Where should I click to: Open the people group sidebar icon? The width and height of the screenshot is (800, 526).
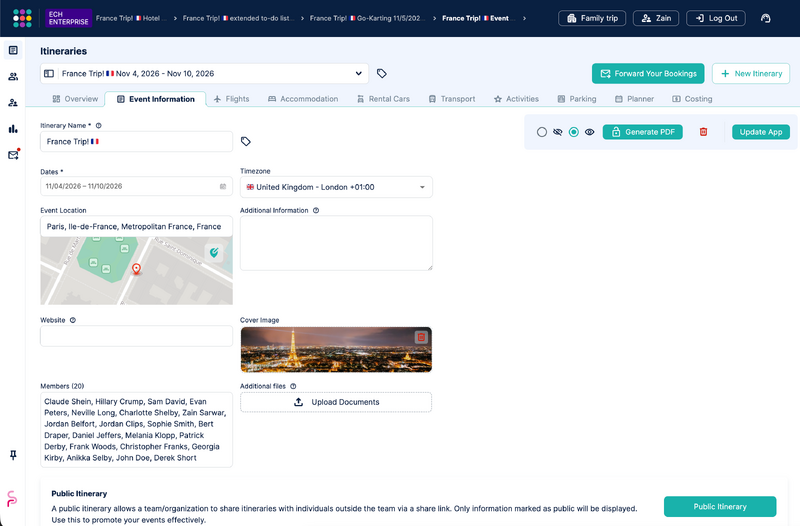[x=13, y=77]
